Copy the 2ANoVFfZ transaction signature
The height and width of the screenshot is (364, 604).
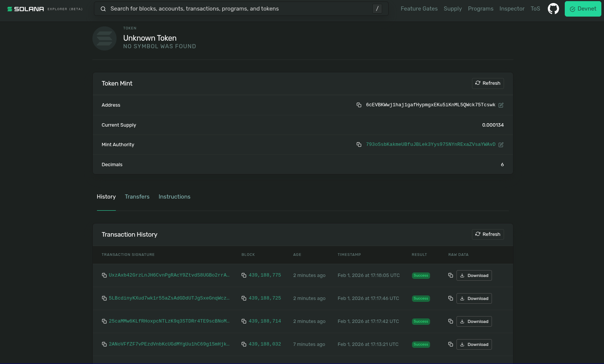tap(104, 344)
